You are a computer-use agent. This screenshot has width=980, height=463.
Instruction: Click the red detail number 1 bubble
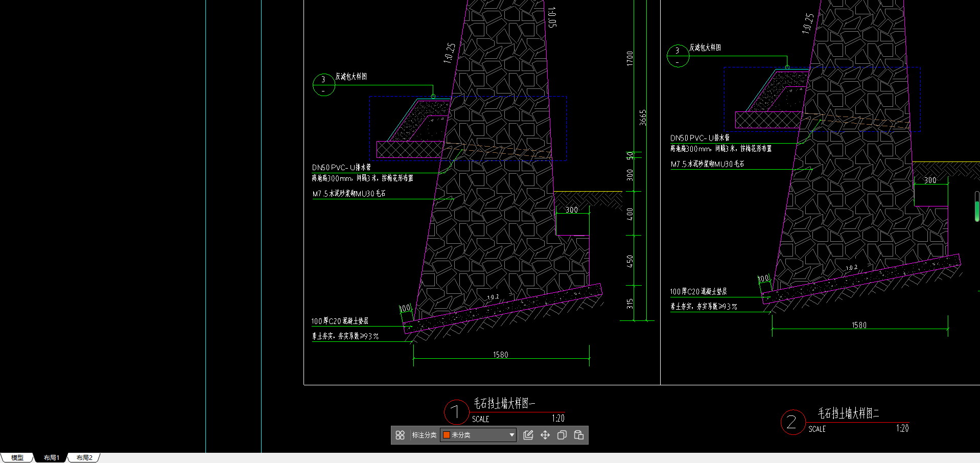(456, 412)
